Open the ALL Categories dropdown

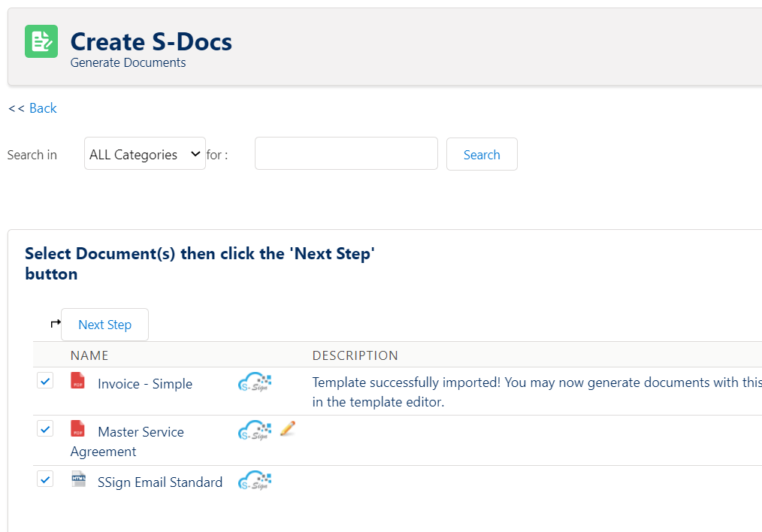point(145,153)
